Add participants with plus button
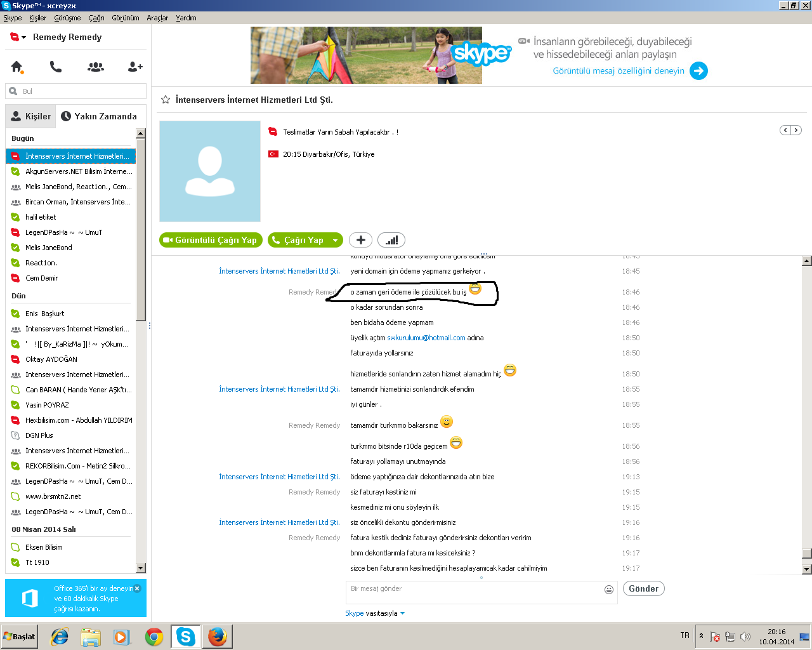The image size is (812, 650). click(360, 240)
